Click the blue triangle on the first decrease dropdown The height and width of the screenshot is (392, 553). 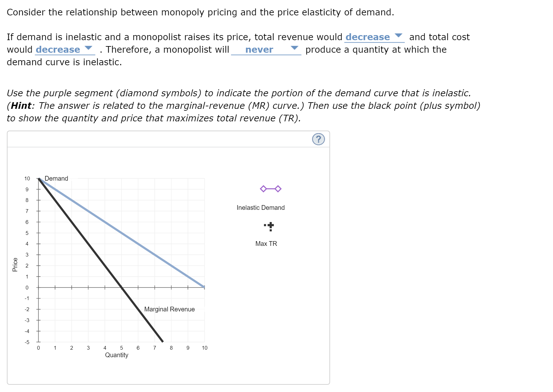pyautogui.click(x=399, y=36)
